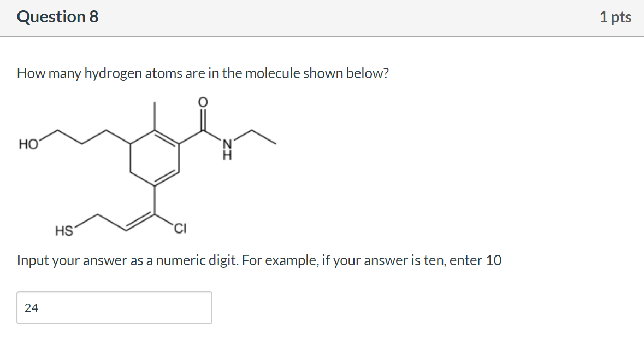Click the Question 8 header text
Image resolution: width=644 pixels, height=338 pixels.
click(56, 16)
